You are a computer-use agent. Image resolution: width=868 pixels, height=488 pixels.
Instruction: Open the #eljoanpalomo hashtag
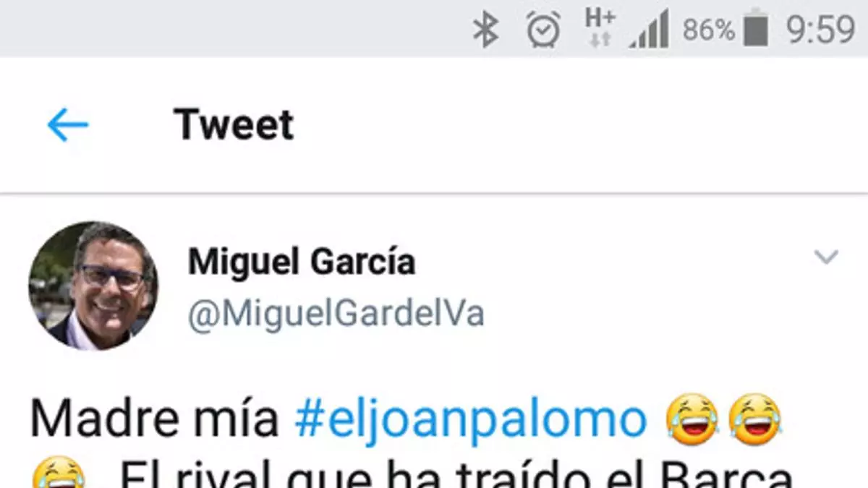click(x=470, y=420)
